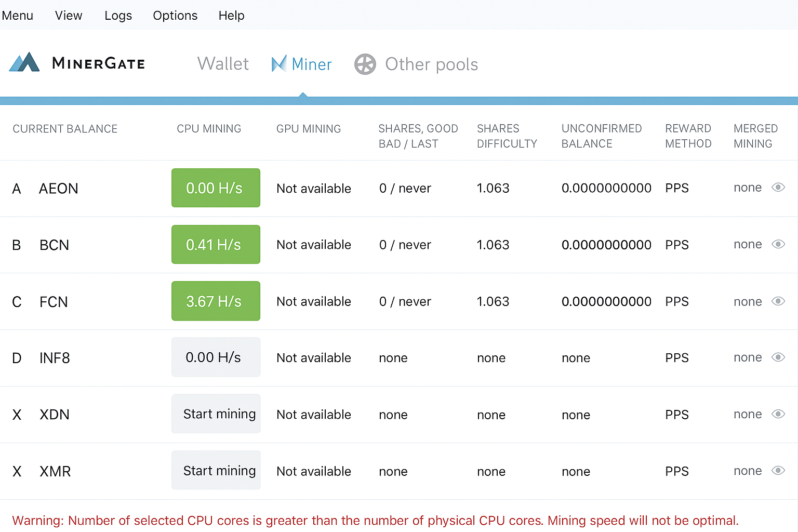Click BCN's 0.0000000000 unconfirmed balance
The width and height of the screenshot is (798, 532).
tap(606, 245)
